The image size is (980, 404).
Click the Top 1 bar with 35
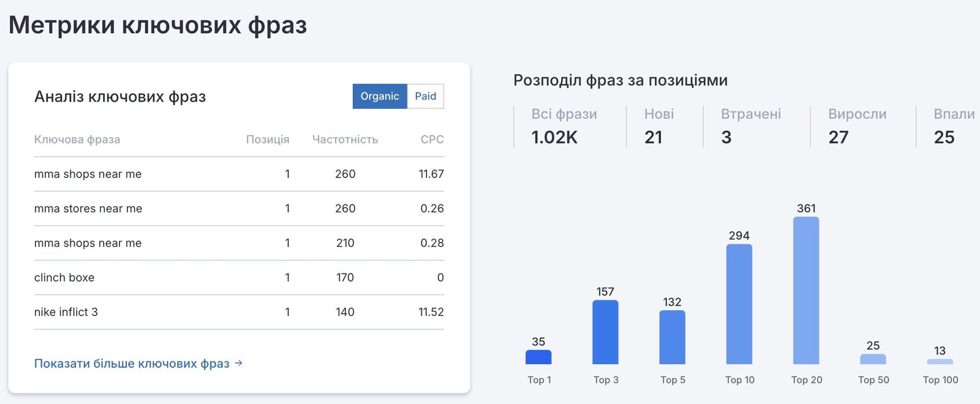click(538, 357)
